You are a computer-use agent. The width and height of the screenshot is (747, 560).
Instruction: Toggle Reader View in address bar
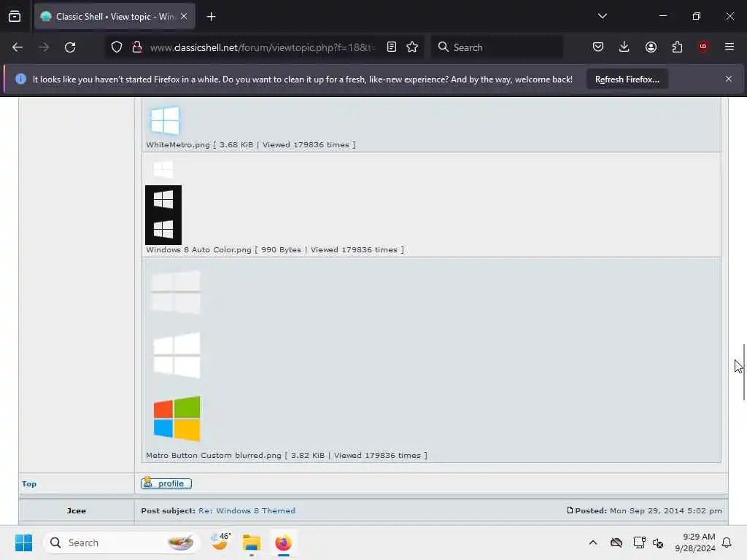point(392,47)
